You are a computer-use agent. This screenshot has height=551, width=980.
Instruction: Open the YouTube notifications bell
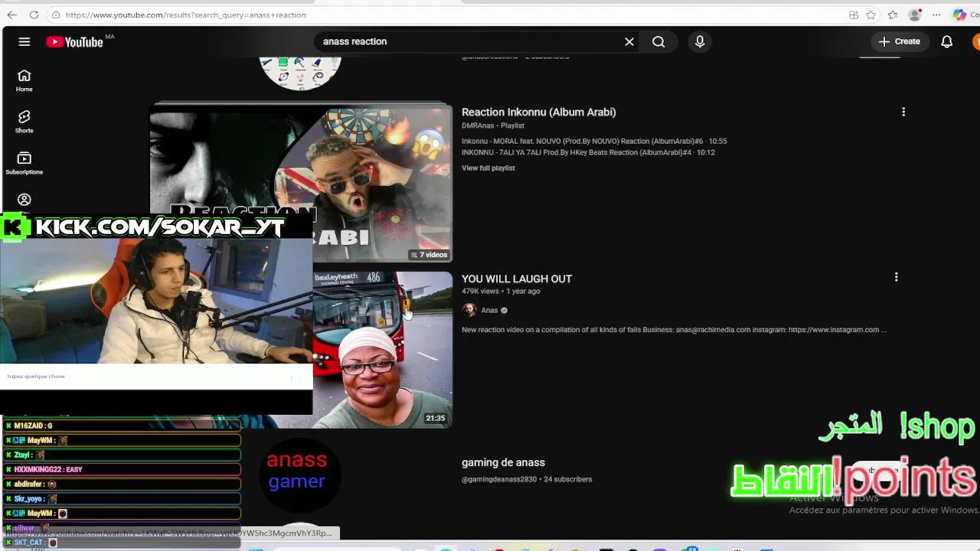tap(947, 42)
